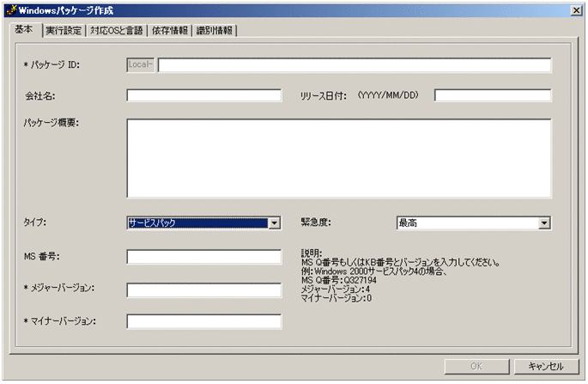The width and height of the screenshot is (588, 384).
Task: Expand the 緊急度 dropdown arrow
Action: [544, 223]
